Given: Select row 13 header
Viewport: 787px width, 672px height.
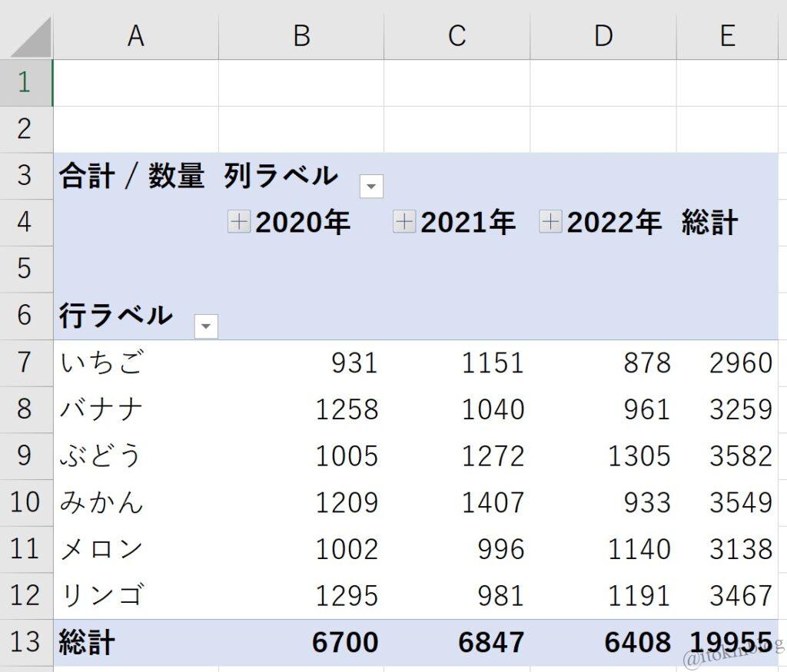Looking at the screenshot, I should point(25,641).
